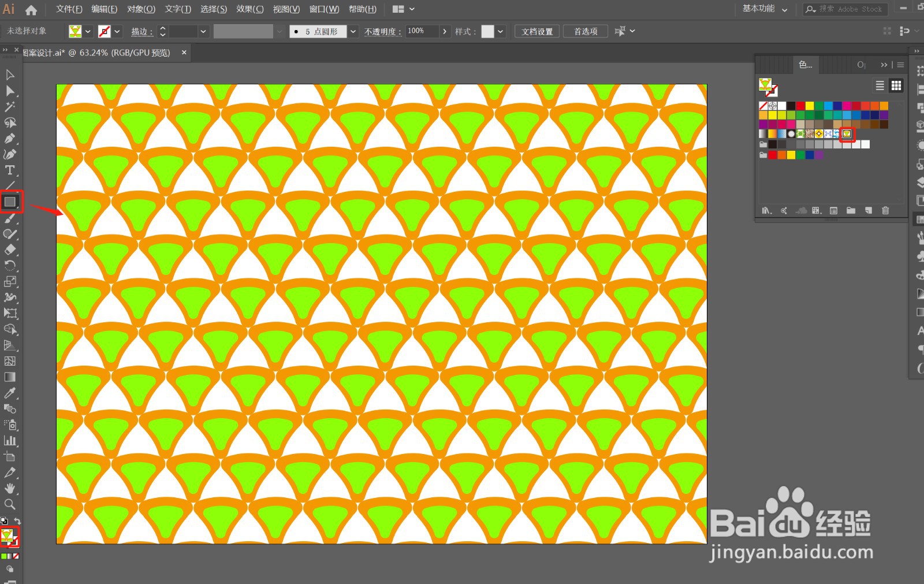Viewport: 924px width, 584px height.
Task: Open the 窗口(W) menu
Action: (x=324, y=9)
